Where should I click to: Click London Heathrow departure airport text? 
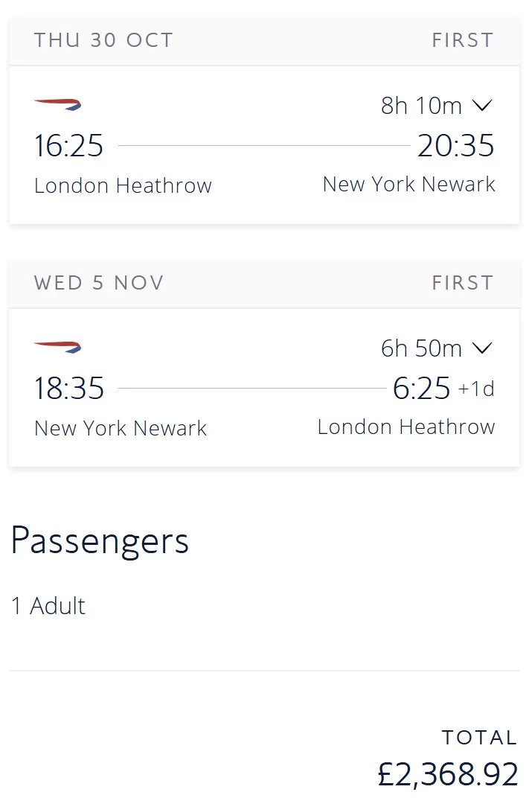pos(123,186)
